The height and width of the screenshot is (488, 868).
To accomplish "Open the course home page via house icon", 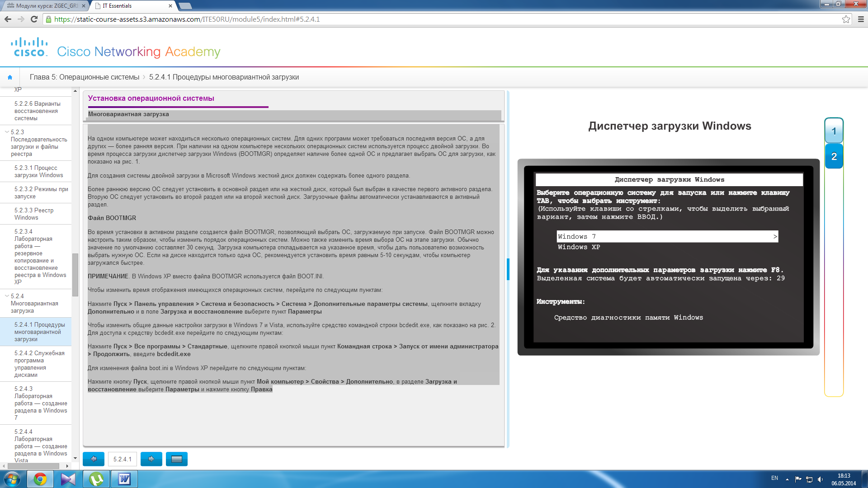I will point(10,77).
